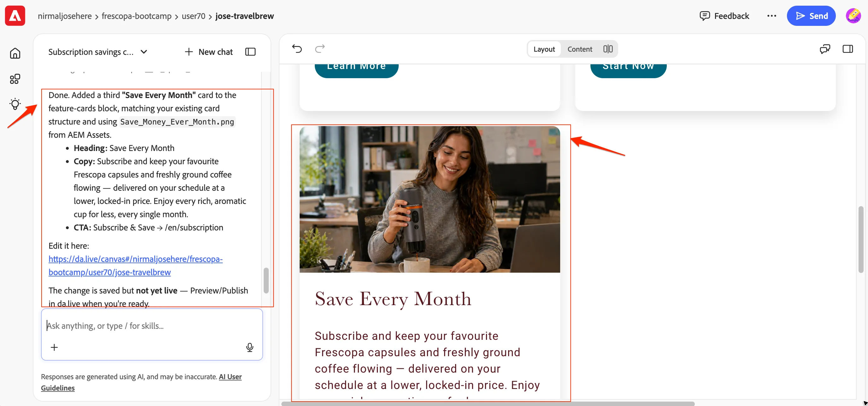Click the Save_Money_Ever_Month.png filename text
The image size is (868, 406).
[x=177, y=122]
